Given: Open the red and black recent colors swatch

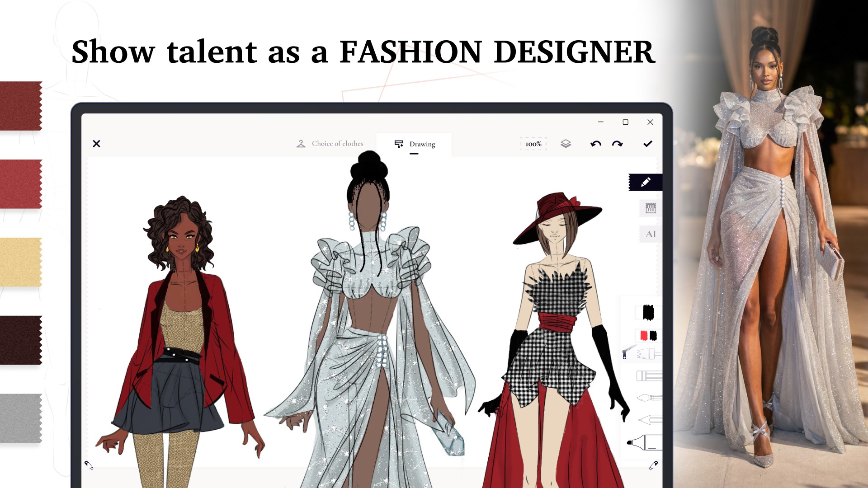Looking at the screenshot, I should (x=648, y=336).
